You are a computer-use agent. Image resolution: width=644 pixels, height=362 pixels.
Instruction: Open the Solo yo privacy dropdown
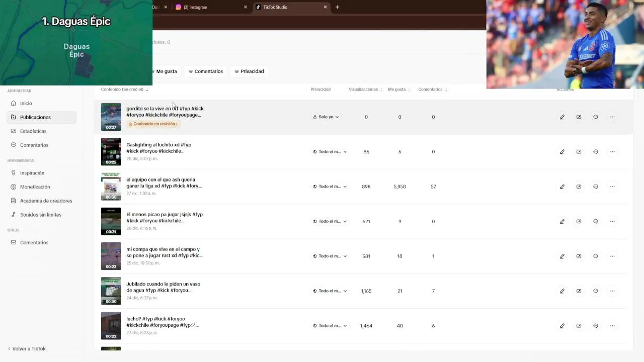tap(326, 117)
